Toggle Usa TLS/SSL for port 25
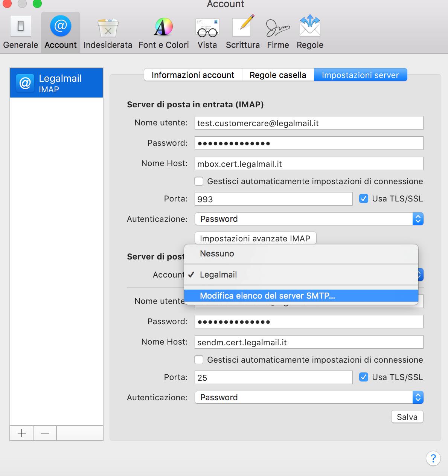 363,377
